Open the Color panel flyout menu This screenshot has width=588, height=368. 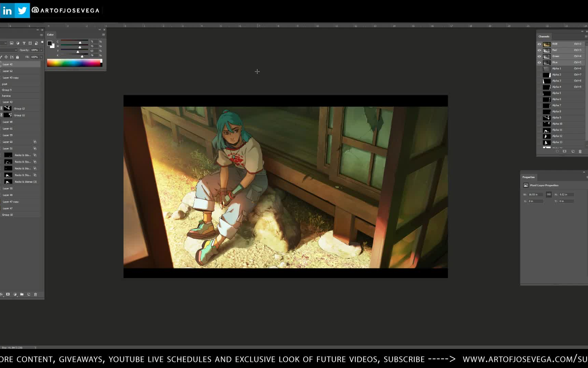tap(103, 34)
